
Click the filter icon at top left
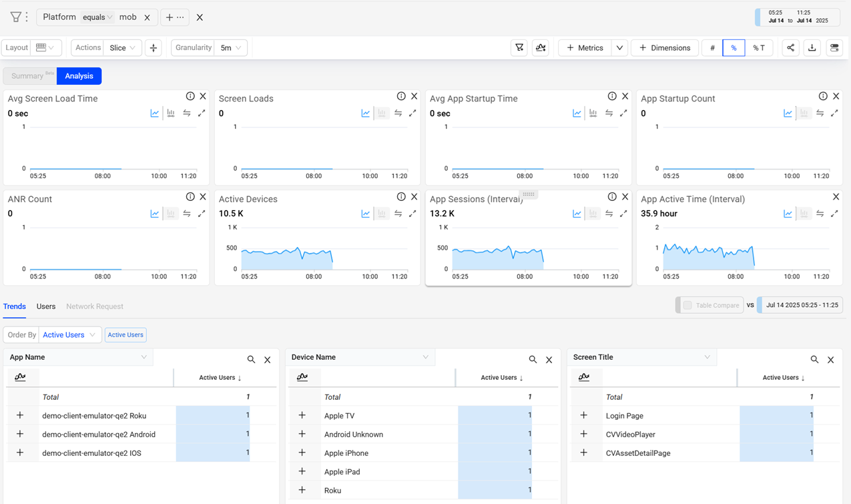click(x=15, y=17)
